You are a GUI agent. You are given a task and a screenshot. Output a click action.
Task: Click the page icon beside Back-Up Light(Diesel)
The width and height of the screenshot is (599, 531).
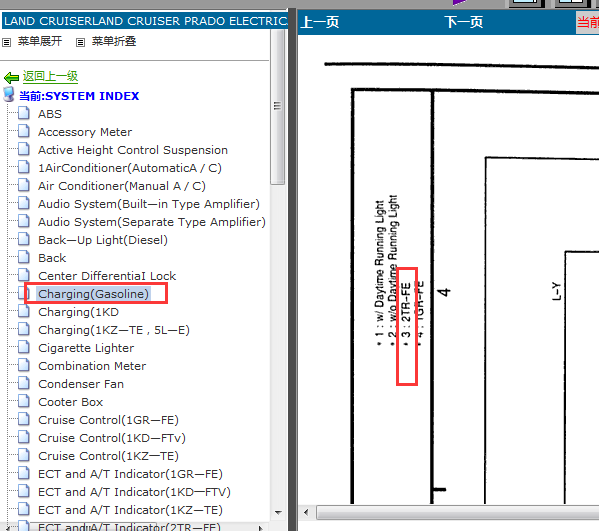click(x=24, y=239)
